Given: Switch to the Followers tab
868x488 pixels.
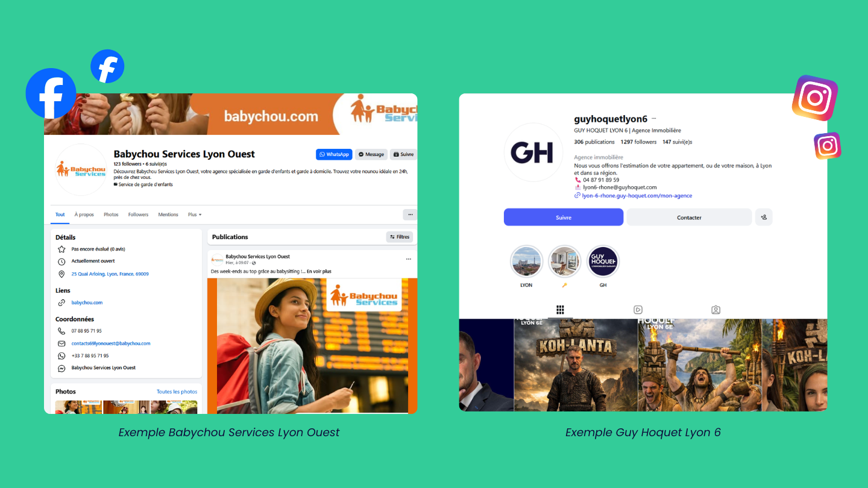Looking at the screenshot, I should [x=138, y=214].
